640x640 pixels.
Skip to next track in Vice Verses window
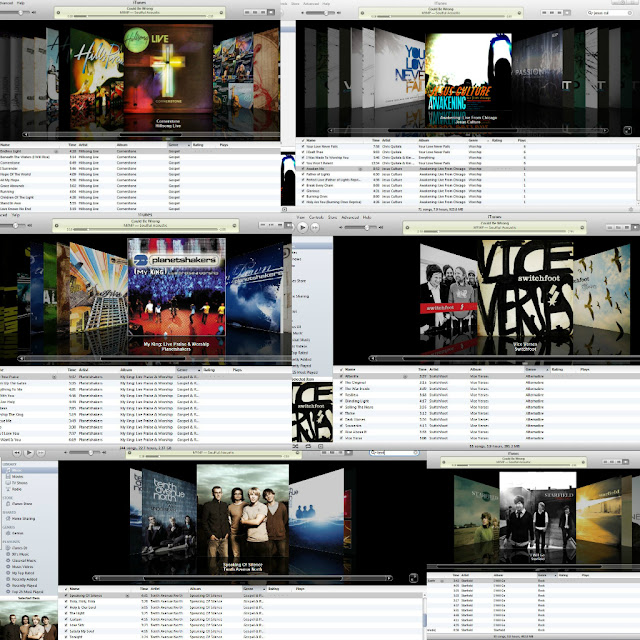tap(315, 227)
